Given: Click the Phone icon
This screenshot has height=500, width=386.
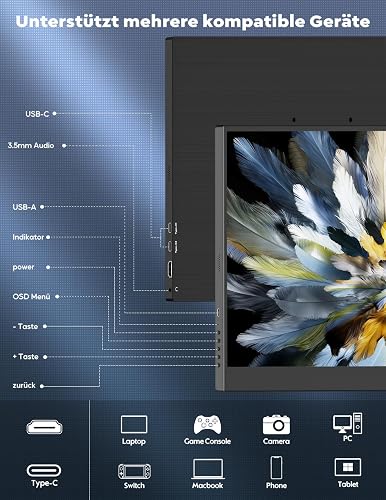Looking at the screenshot, I should (276, 468).
